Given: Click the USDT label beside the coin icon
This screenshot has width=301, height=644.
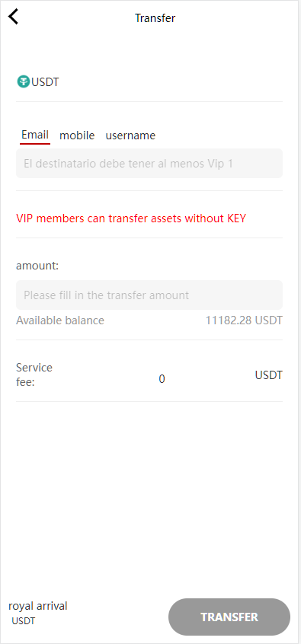Looking at the screenshot, I should [x=45, y=82].
